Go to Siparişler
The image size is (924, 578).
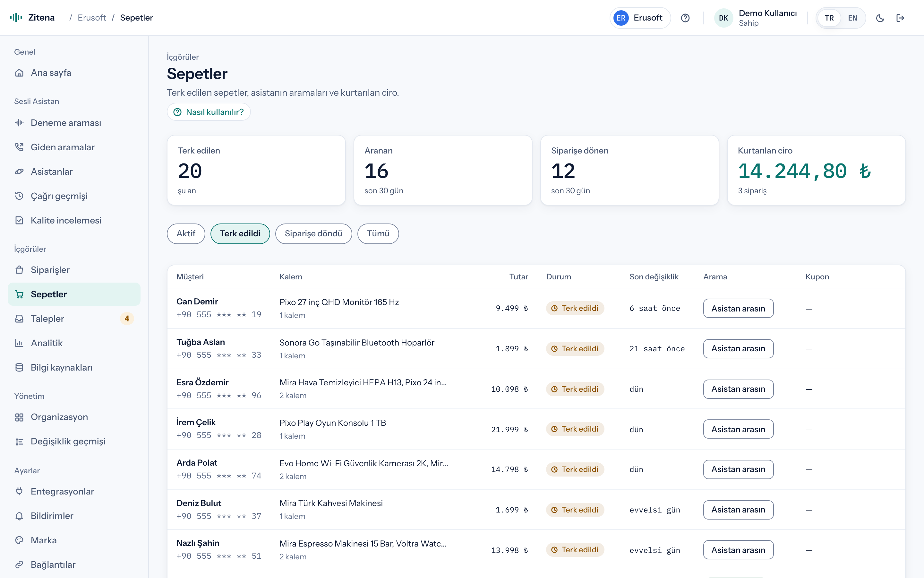[x=74, y=270]
